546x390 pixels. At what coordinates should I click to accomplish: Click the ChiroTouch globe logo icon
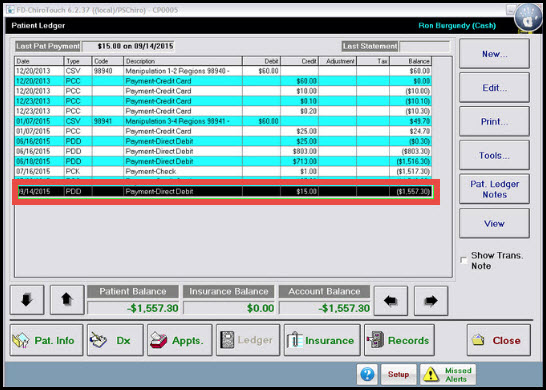coord(528,18)
